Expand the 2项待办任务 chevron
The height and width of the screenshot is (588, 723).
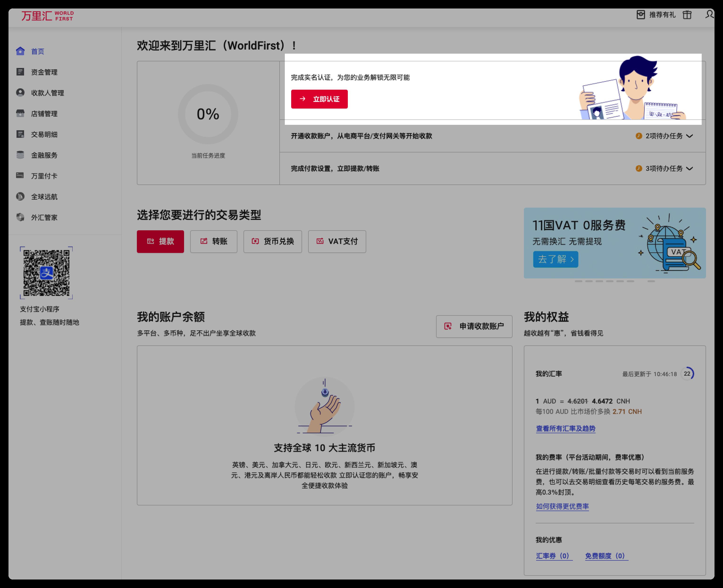click(x=689, y=136)
